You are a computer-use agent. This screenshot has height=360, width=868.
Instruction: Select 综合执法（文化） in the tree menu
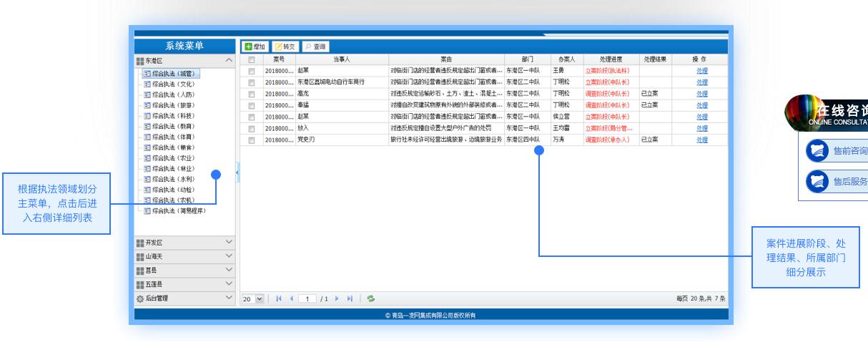point(169,84)
